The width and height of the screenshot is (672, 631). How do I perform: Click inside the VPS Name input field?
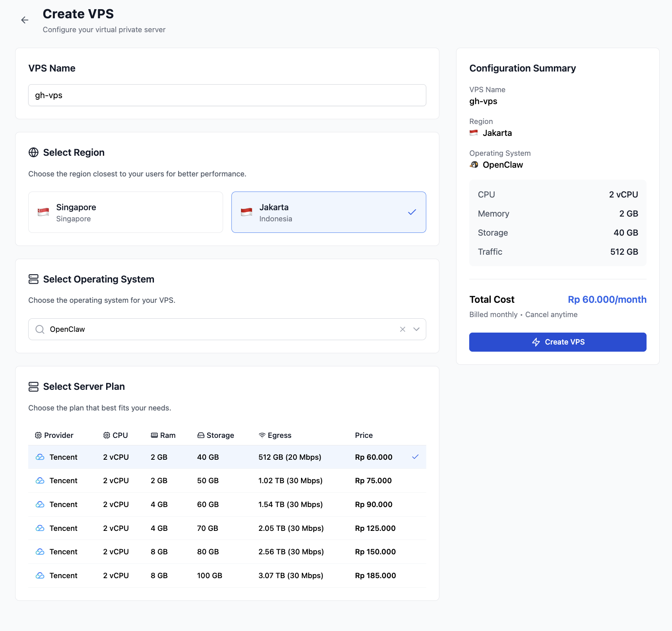point(227,95)
